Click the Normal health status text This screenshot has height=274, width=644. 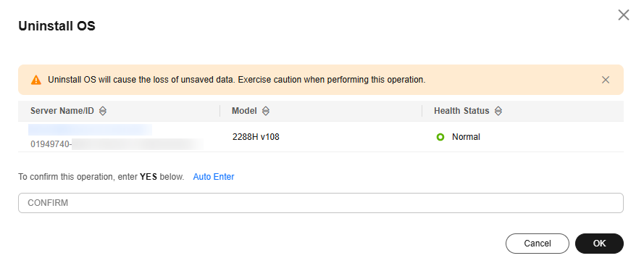467,137
